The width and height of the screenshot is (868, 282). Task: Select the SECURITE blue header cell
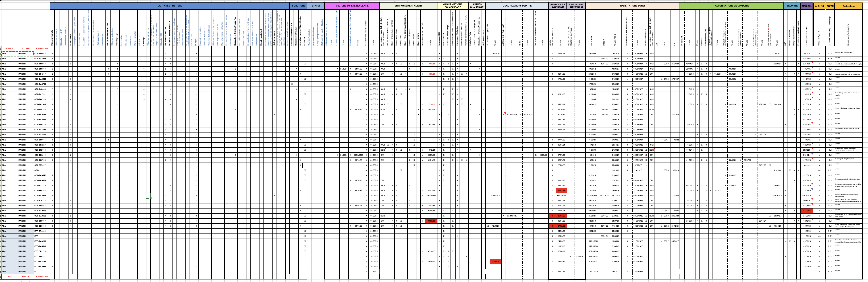(x=792, y=6)
